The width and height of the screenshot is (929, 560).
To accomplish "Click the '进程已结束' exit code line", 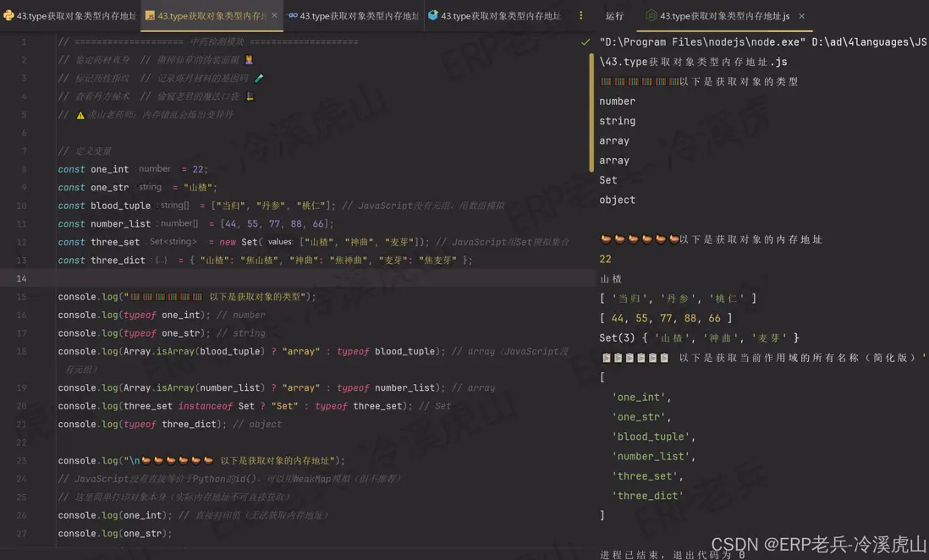I will (x=672, y=555).
